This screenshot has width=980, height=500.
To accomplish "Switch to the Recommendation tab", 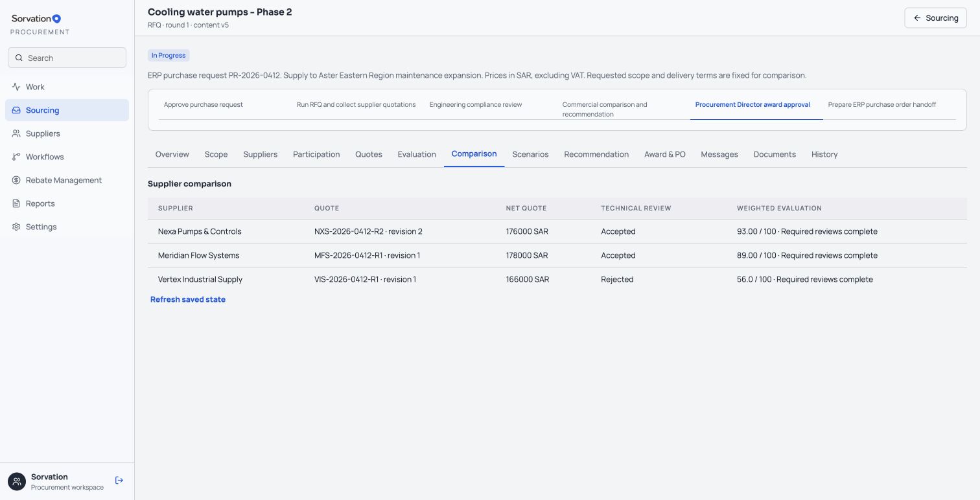I will click(596, 154).
